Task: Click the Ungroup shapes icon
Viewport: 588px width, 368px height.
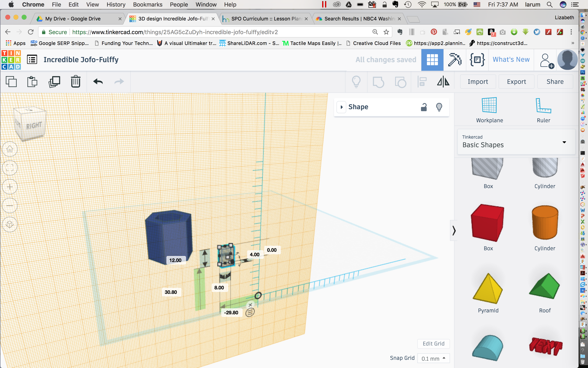Action: pyautogui.click(x=400, y=82)
